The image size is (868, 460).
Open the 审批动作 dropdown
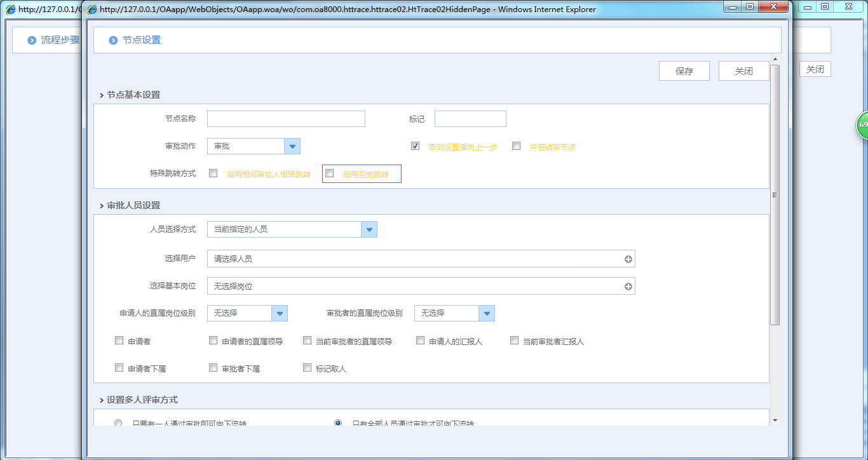292,146
